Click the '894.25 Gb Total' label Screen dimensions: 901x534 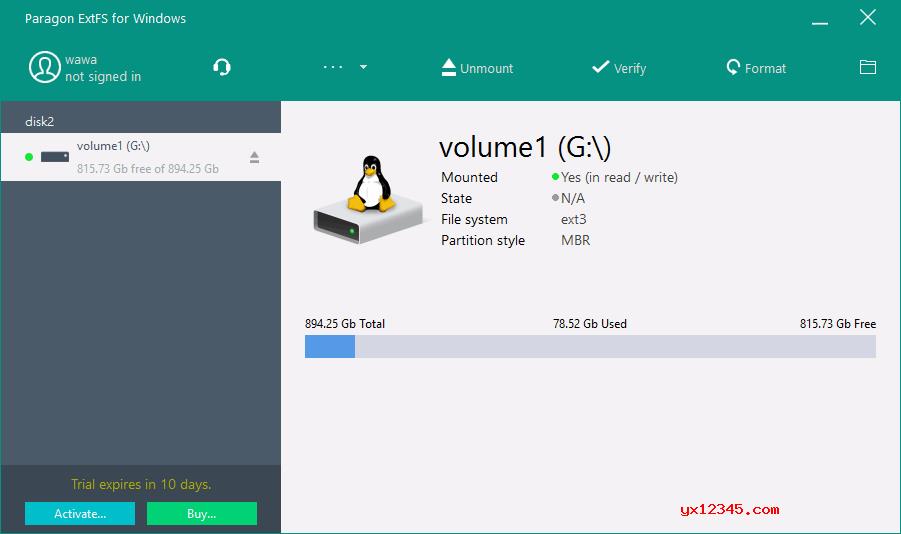(x=345, y=324)
